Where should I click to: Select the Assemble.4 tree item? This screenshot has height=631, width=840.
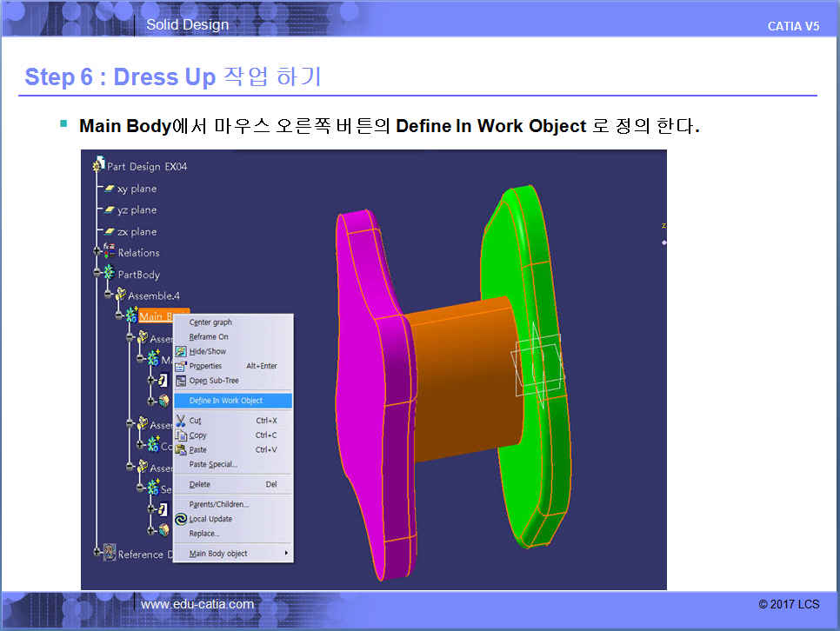pyautogui.click(x=153, y=296)
